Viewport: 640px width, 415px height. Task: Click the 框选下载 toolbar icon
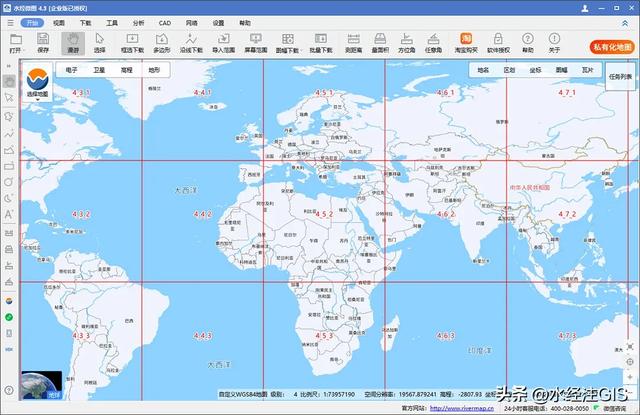[x=131, y=41]
